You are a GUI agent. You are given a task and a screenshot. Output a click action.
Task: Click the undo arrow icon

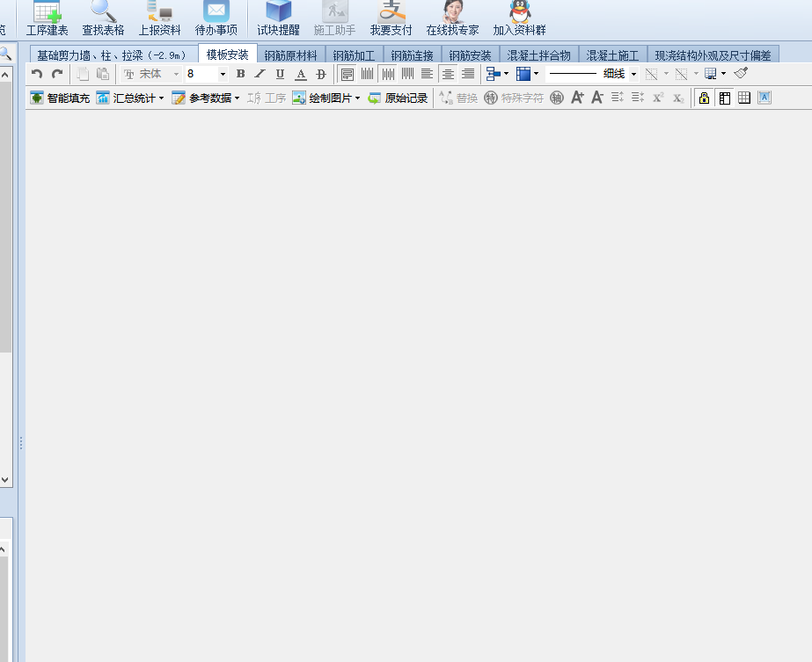tap(37, 75)
